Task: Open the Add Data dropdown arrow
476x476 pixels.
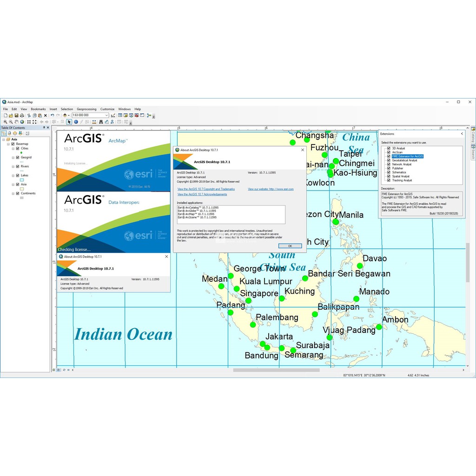Action: pos(69,115)
